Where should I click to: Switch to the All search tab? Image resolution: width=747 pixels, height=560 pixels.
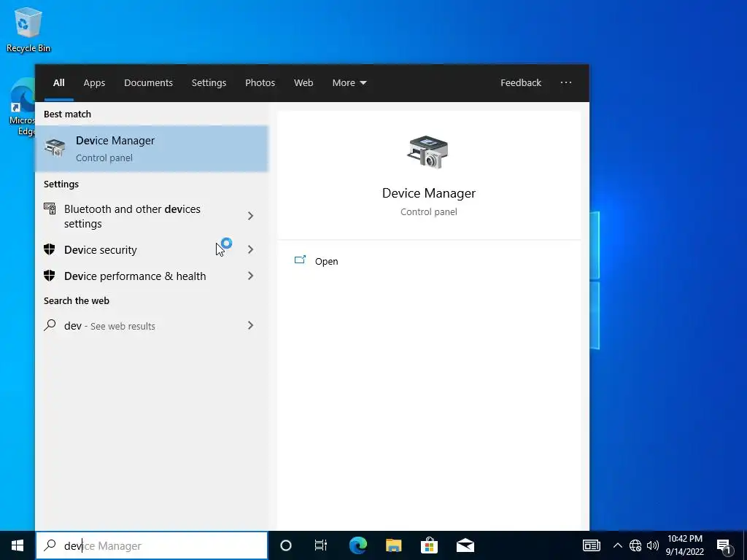coord(58,83)
